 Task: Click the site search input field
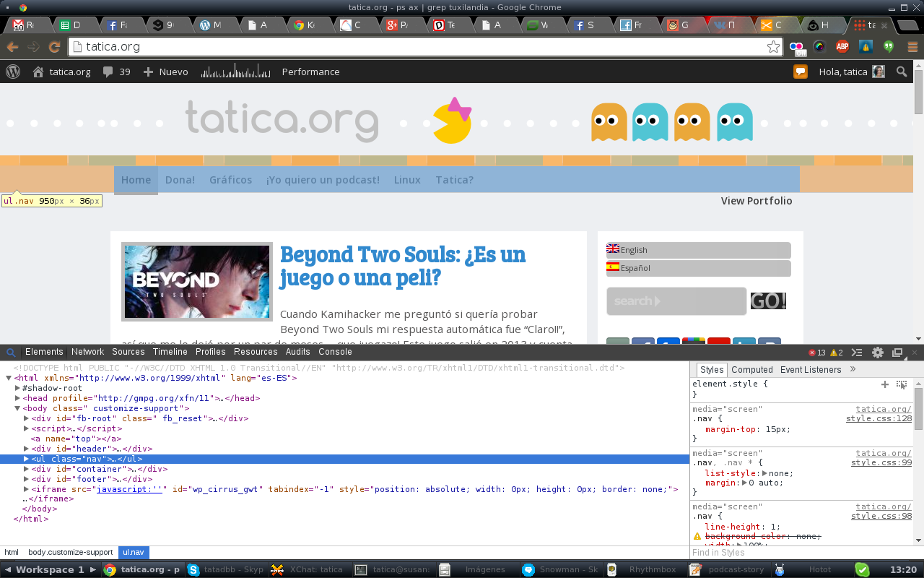[x=676, y=301]
